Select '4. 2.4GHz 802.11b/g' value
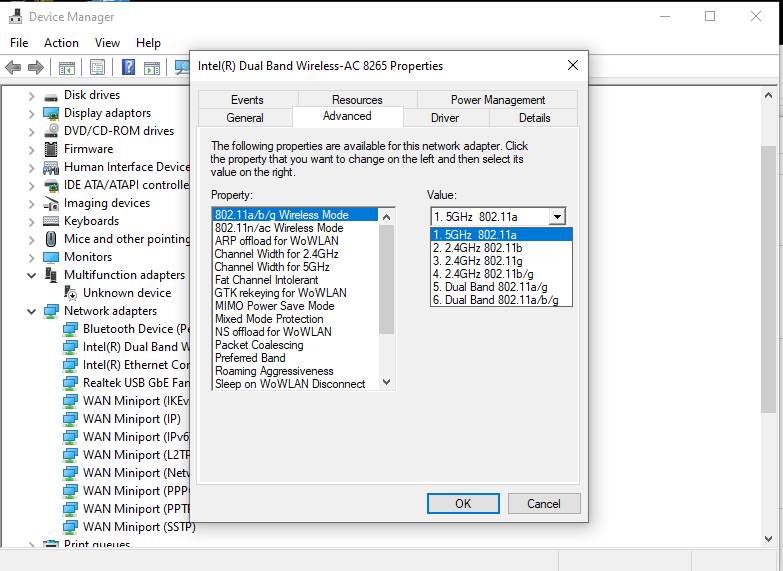This screenshot has width=783, height=571. tap(501, 274)
